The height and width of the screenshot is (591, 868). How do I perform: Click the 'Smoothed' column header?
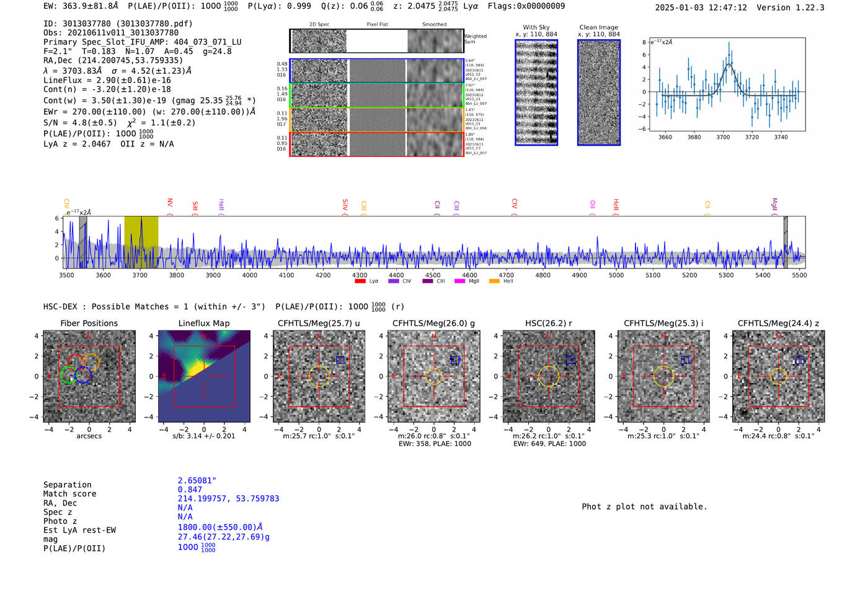click(435, 25)
